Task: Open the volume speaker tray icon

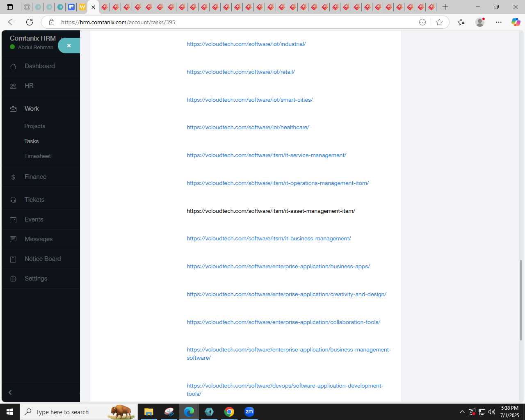Action: tap(492, 412)
